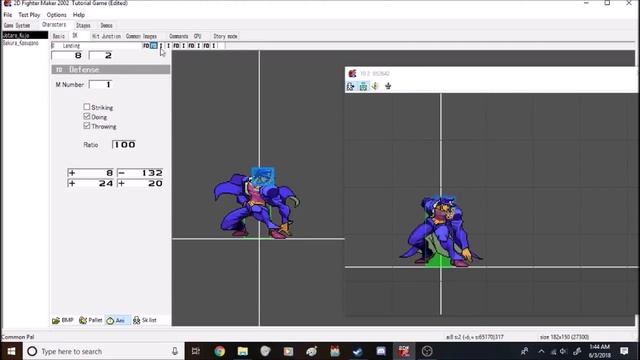Click the hitbox field showing + 8

click(x=91, y=173)
